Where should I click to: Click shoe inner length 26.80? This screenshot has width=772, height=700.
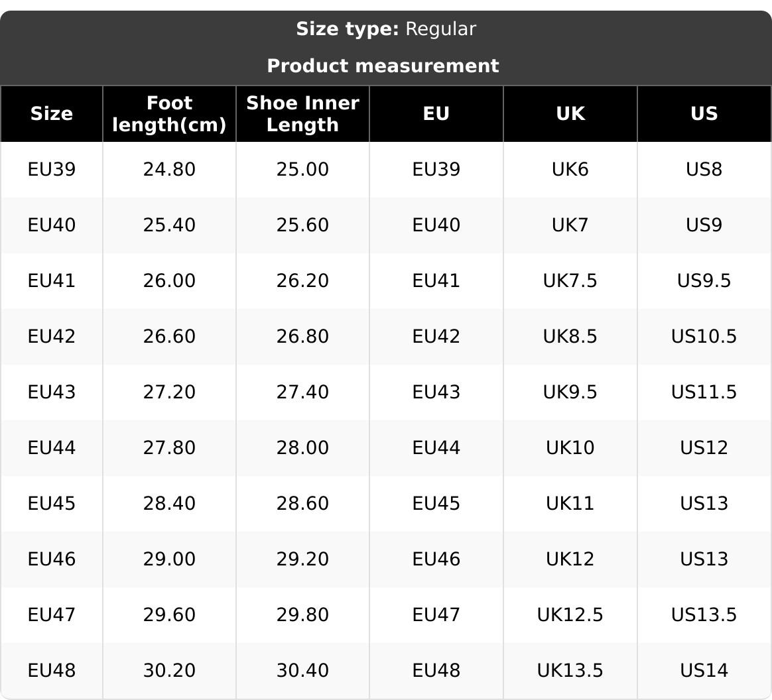click(x=302, y=337)
